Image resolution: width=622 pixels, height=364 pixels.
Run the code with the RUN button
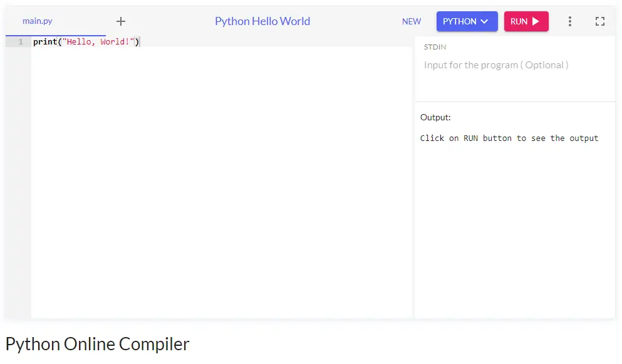point(526,21)
